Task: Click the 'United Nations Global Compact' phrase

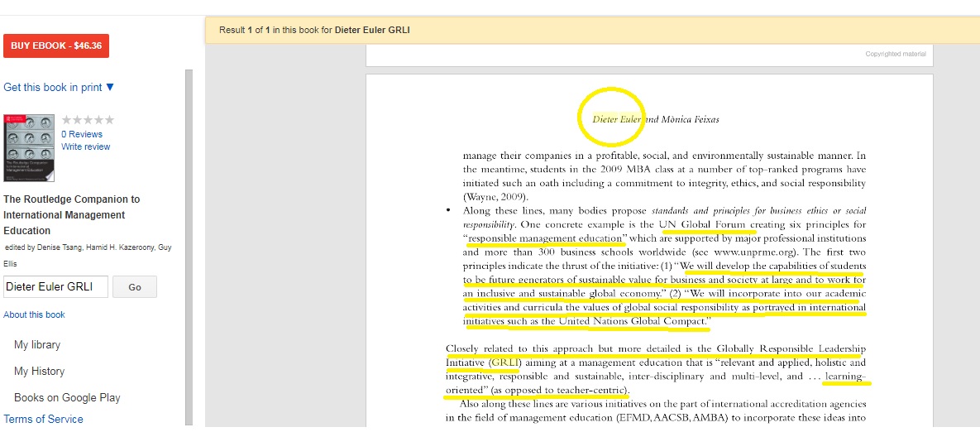Action: click(x=633, y=321)
